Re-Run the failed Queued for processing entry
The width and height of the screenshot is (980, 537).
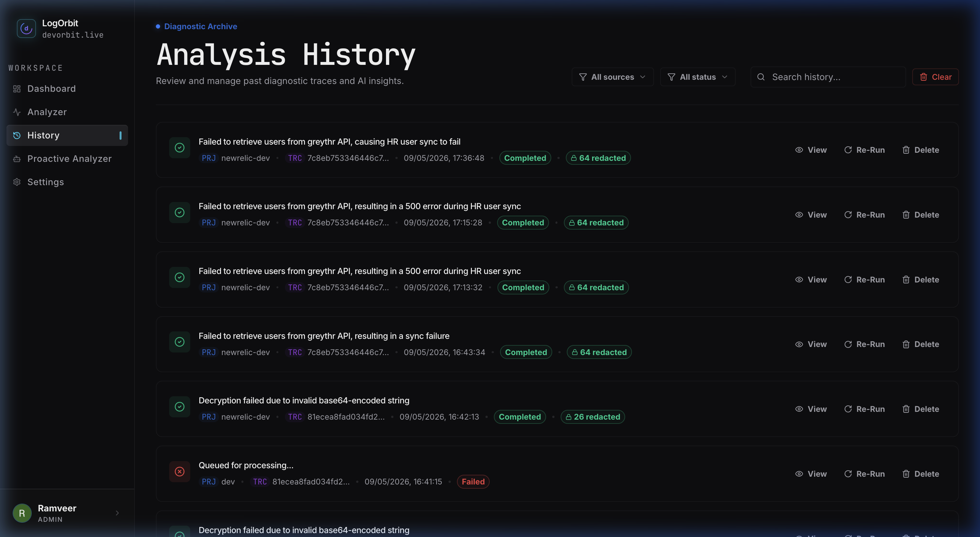[x=864, y=474]
